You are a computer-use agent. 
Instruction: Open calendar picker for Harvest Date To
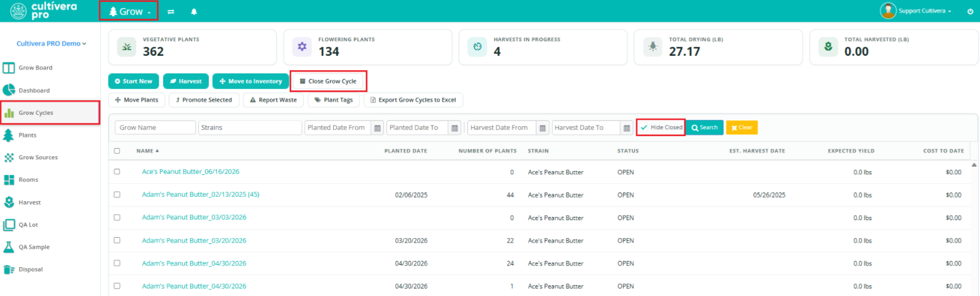point(626,128)
